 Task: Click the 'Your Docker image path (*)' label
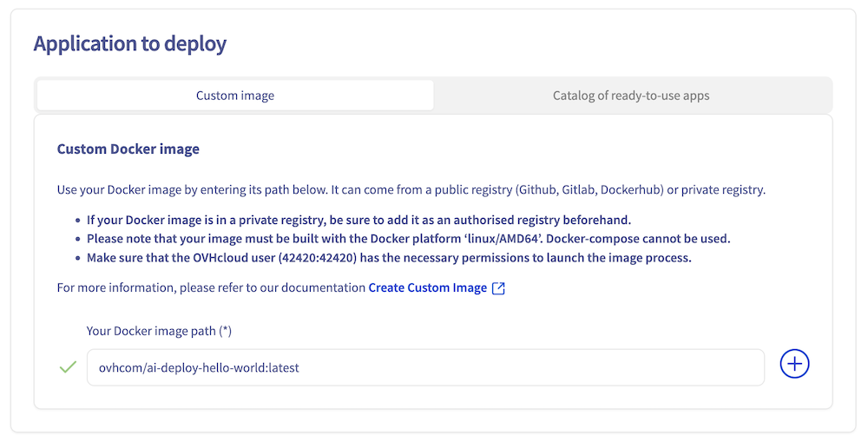tap(159, 331)
